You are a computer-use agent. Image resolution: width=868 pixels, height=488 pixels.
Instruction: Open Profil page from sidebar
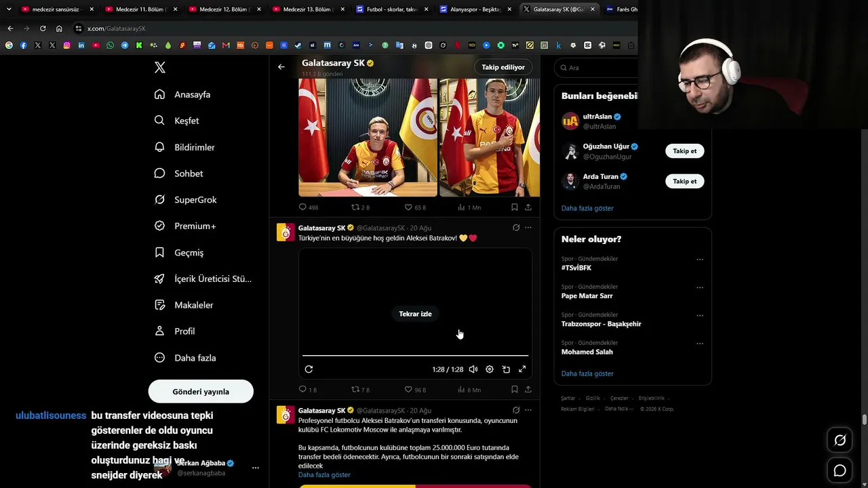(x=175, y=331)
